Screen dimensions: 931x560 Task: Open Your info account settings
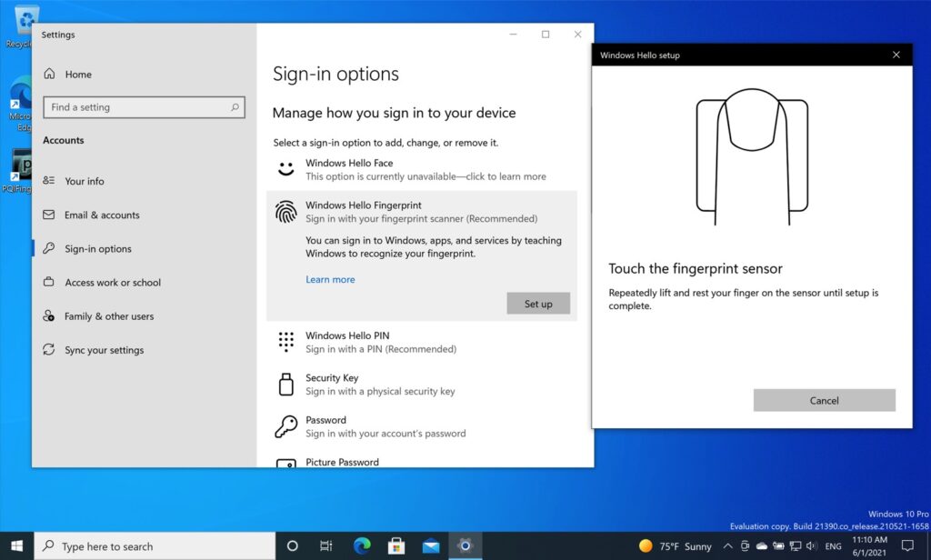click(85, 181)
